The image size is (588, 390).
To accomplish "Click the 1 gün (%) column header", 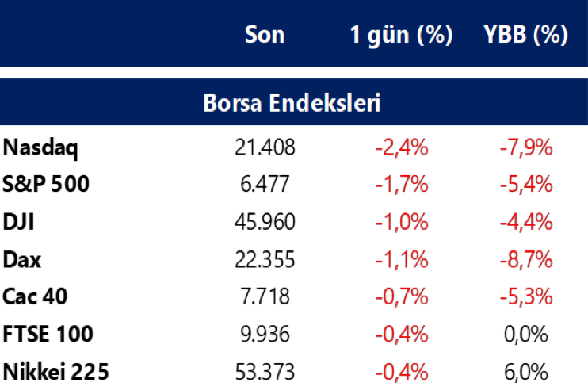I will coord(401,35).
